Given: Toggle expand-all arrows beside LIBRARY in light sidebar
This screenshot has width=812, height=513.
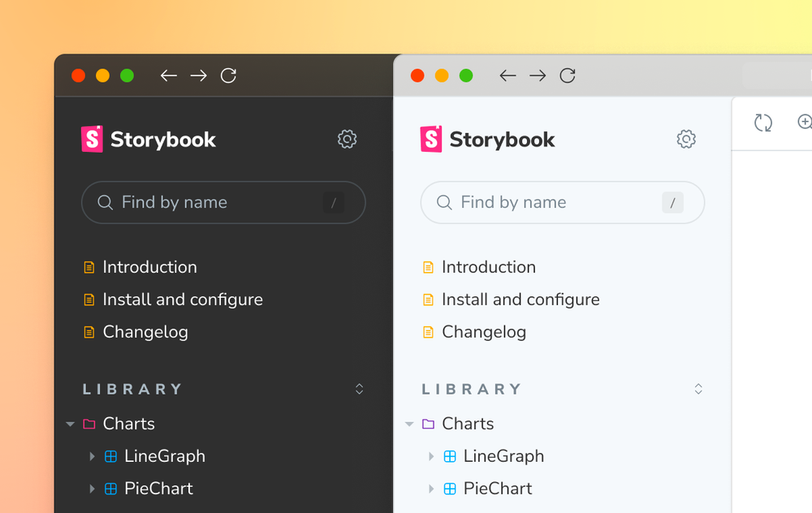Looking at the screenshot, I should pyautogui.click(x=698, y=389).
